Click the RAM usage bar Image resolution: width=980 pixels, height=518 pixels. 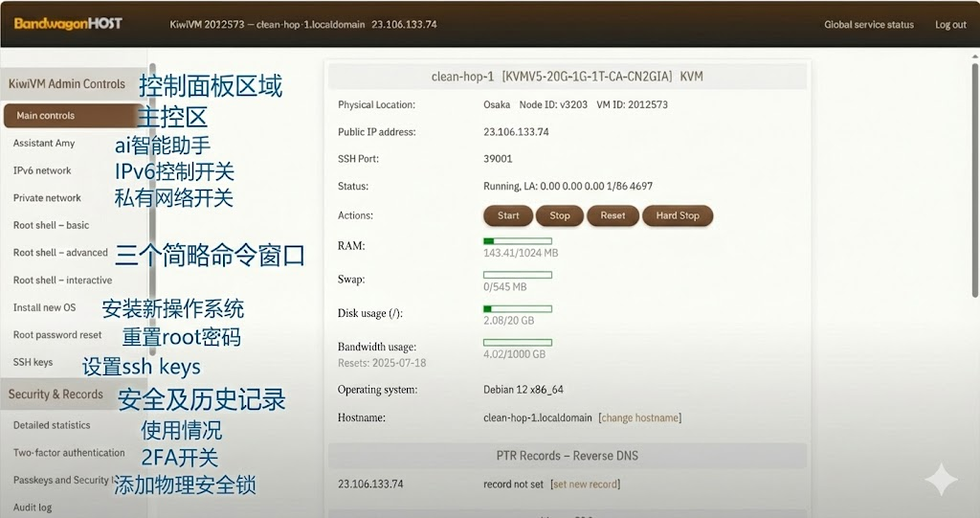click(x=518, y=241)
